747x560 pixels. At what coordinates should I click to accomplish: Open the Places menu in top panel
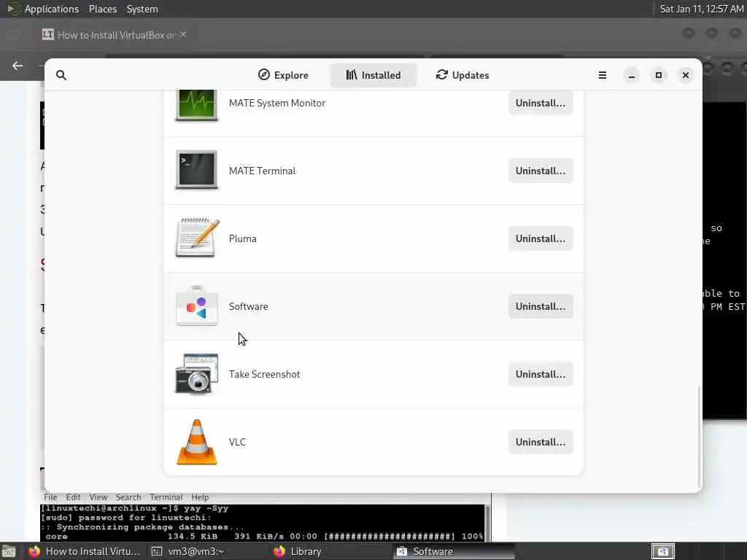[103, 9]
